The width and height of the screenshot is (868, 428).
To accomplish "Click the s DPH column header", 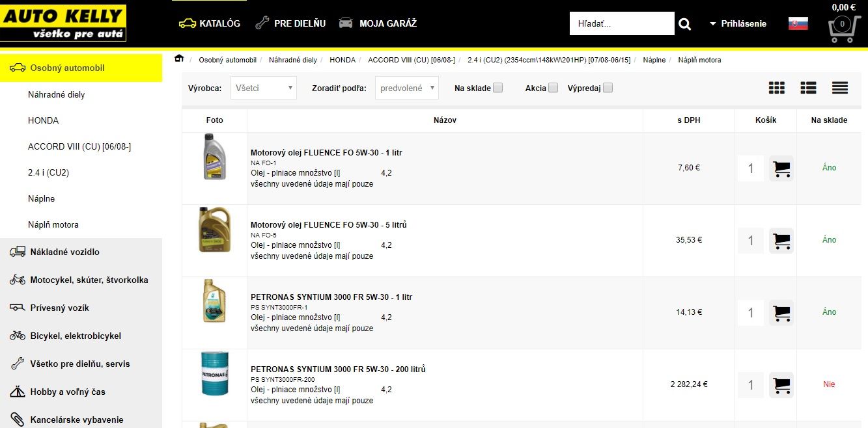I will (x=689, y=120).
